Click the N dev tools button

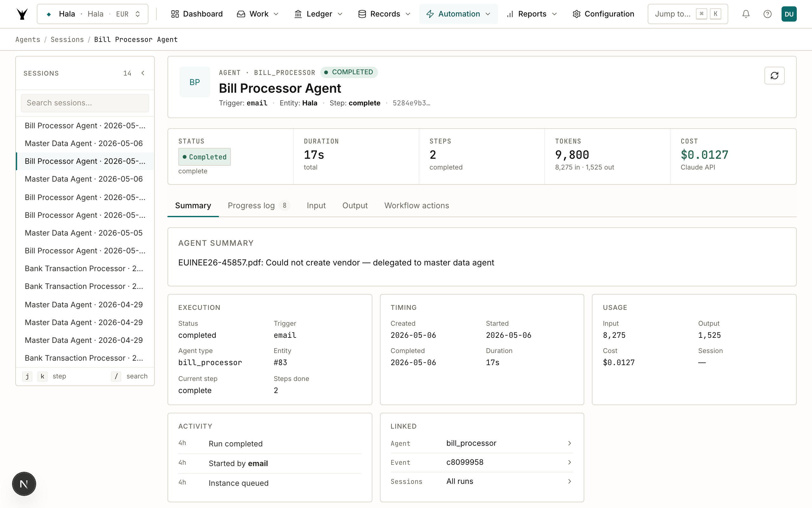click(24, 484)
